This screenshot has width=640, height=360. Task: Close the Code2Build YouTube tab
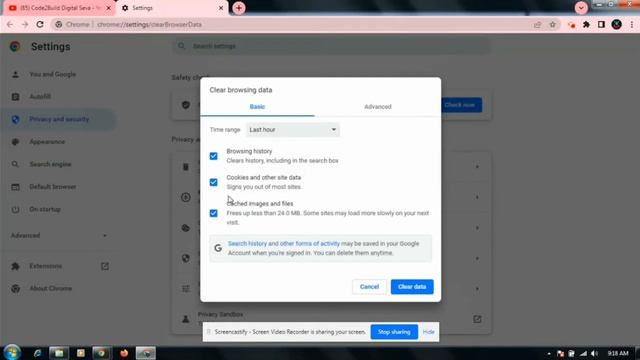109,8
